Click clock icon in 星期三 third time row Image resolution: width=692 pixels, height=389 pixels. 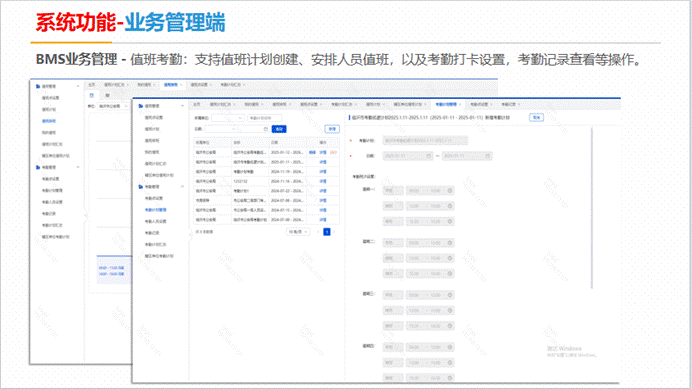coord(450,326)
